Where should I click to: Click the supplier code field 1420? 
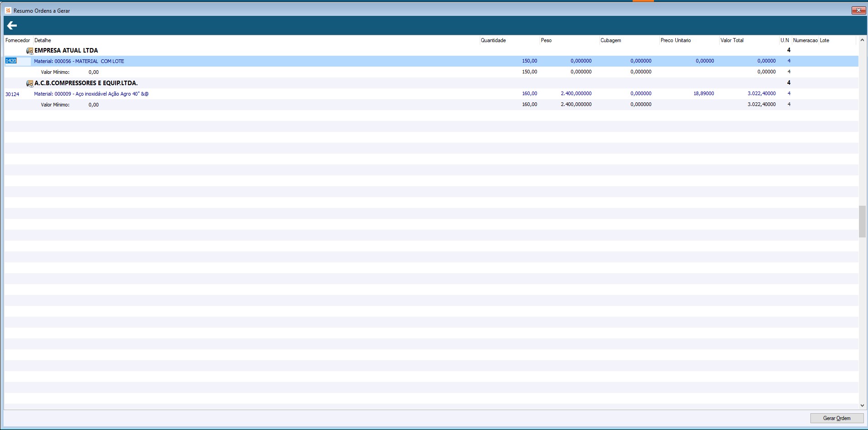[18, 61]
